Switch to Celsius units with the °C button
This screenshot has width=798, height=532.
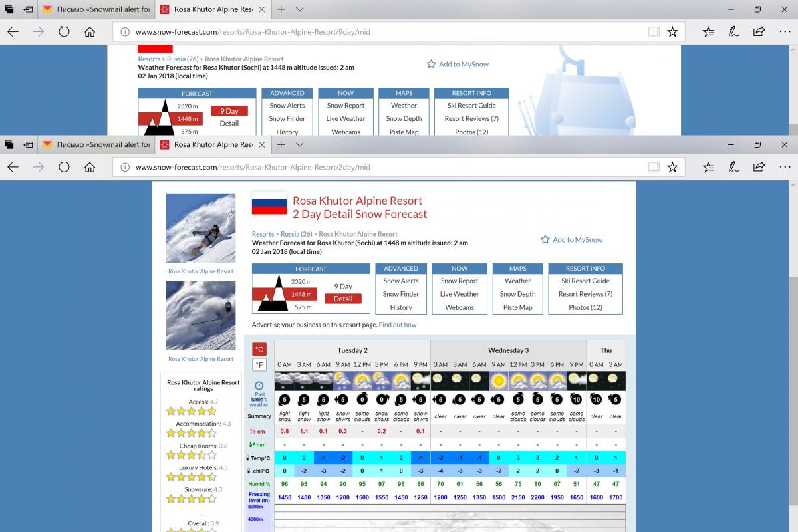(259, 349)
